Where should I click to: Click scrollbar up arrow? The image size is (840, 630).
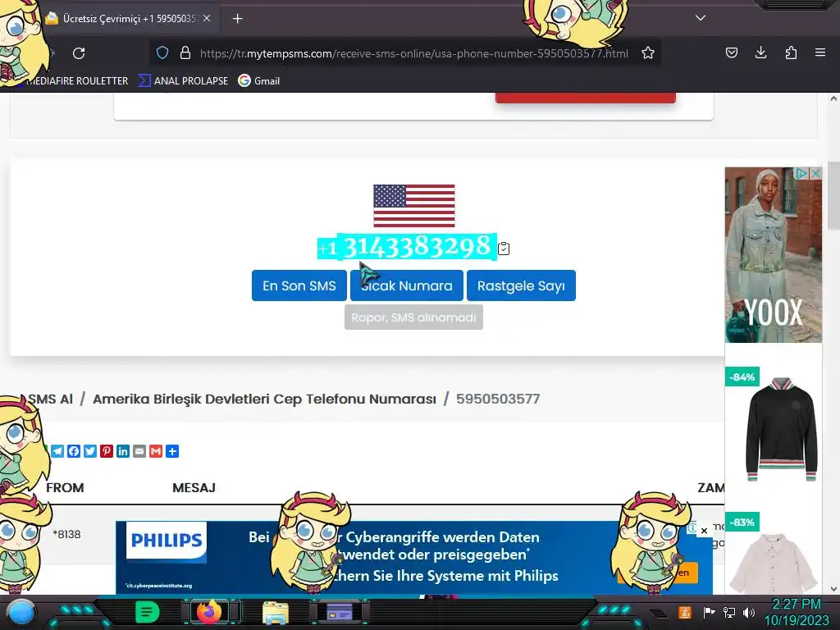click(x=833, y=98)
